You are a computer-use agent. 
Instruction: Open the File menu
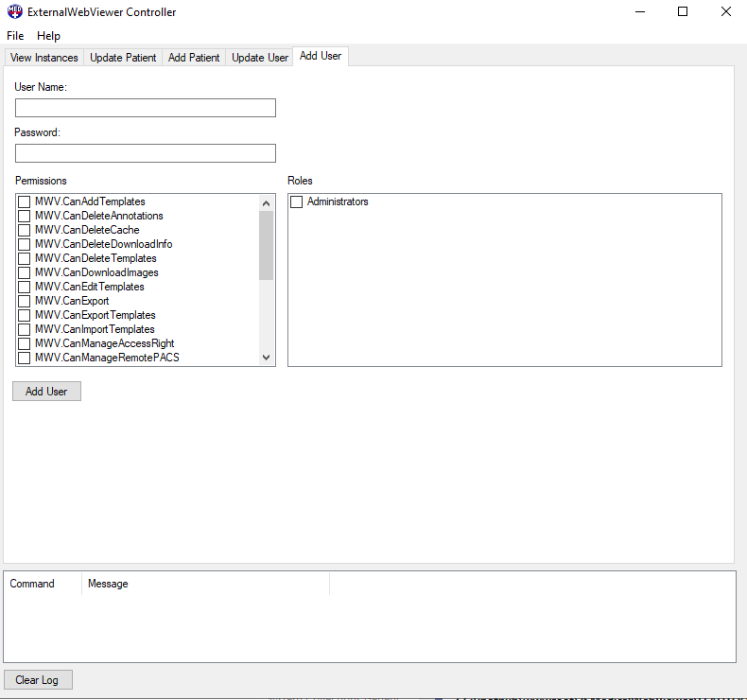15,36
